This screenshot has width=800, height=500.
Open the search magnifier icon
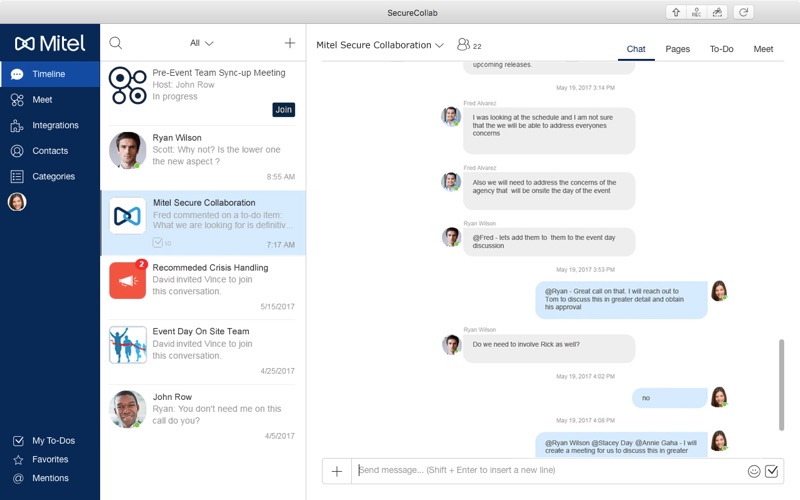[x=116, y=43]
